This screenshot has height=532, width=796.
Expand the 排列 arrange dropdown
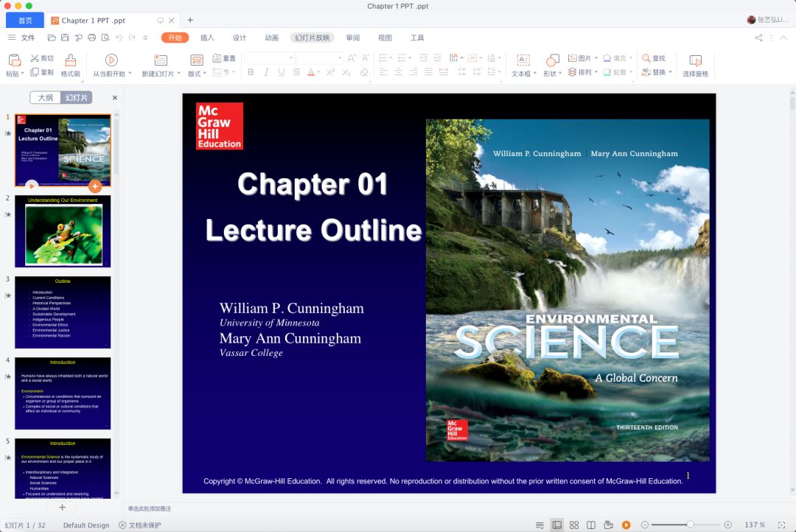pos(596,72)
